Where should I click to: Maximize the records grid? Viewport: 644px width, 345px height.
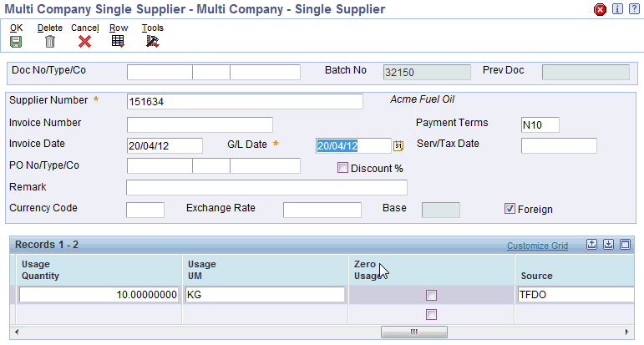coord(625,245)
